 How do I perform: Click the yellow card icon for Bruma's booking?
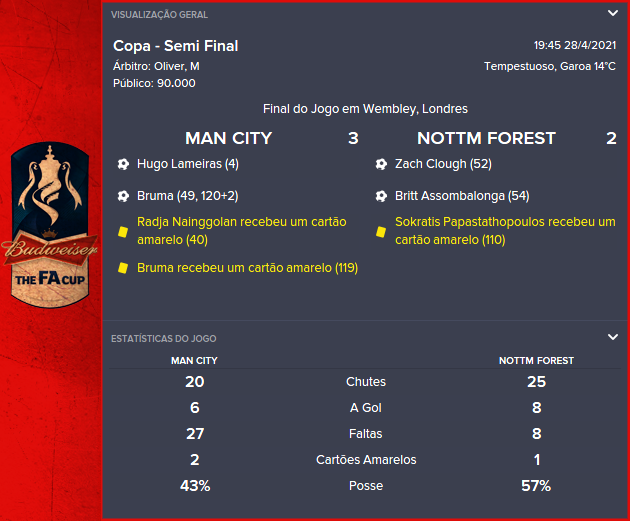123,268
